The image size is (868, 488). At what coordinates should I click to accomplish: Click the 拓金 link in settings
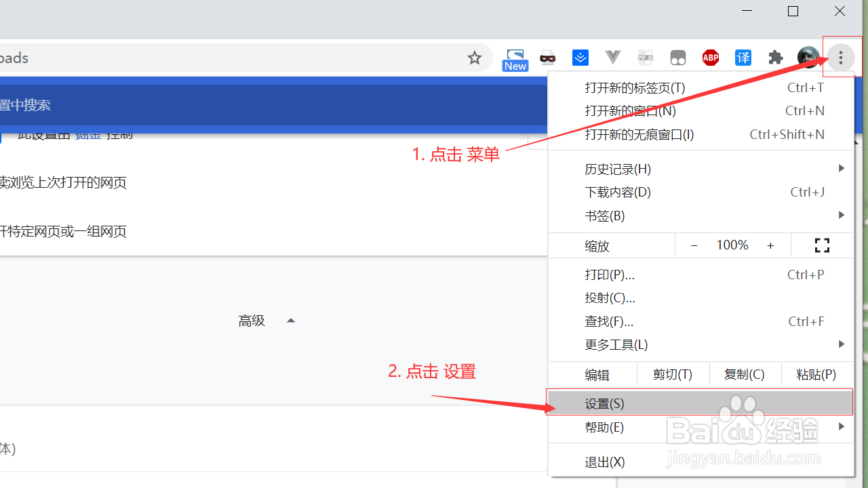88,134
